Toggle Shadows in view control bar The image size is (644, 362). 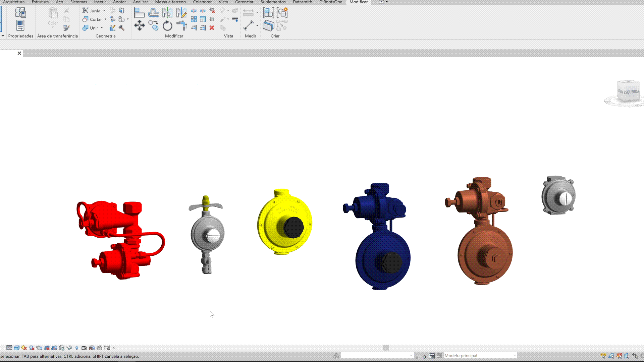pyautogui.click(x=32, y=348)
